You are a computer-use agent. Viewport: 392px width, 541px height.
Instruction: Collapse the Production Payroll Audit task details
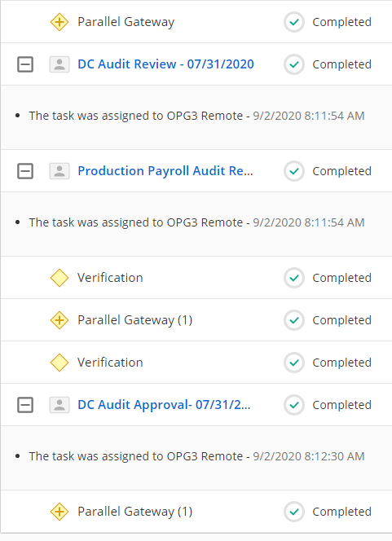pyautogui.click(x=25, y=171)
